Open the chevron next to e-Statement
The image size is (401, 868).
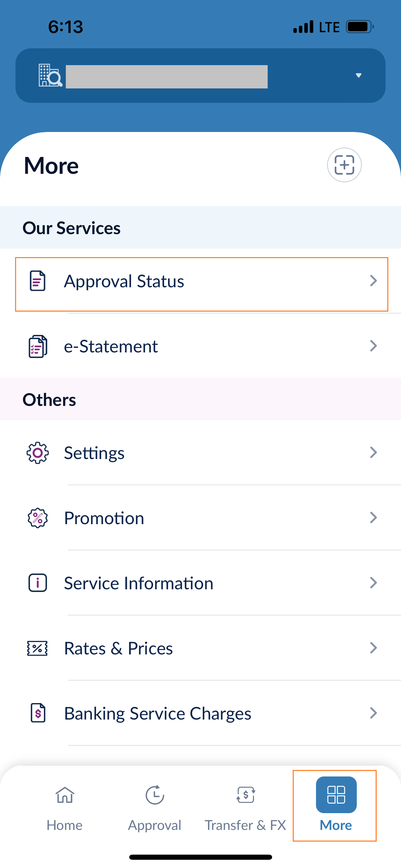(374, 346)
